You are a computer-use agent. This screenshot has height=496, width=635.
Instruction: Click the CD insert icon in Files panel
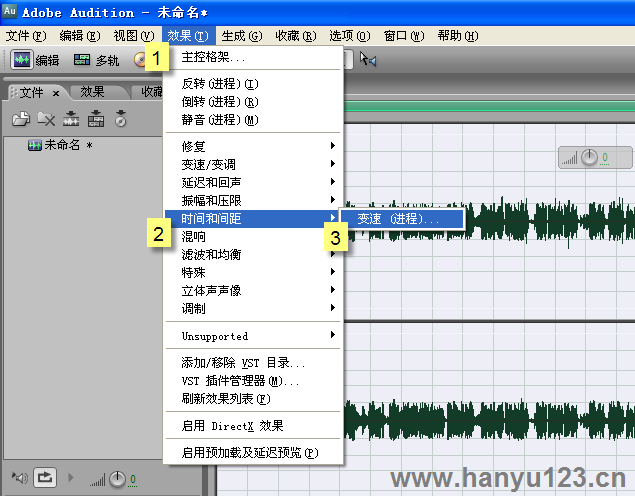[121, 119]
